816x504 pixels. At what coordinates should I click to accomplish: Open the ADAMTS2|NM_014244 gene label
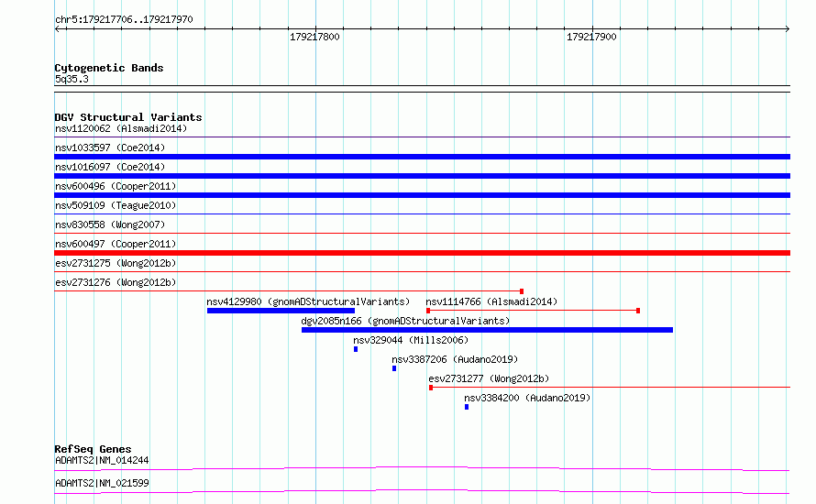pyautogui.click(x=102, y=460)
